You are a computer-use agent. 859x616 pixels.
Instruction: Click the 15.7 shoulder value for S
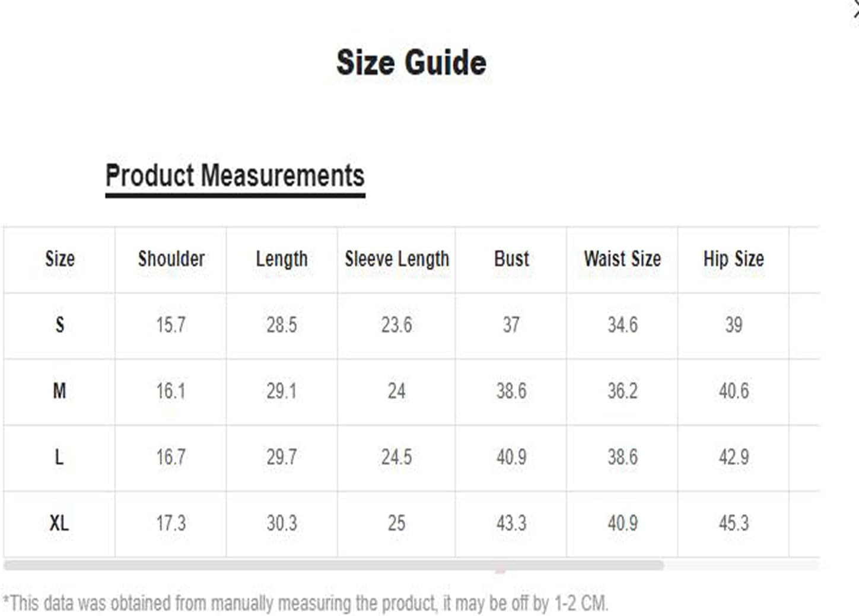171,325
